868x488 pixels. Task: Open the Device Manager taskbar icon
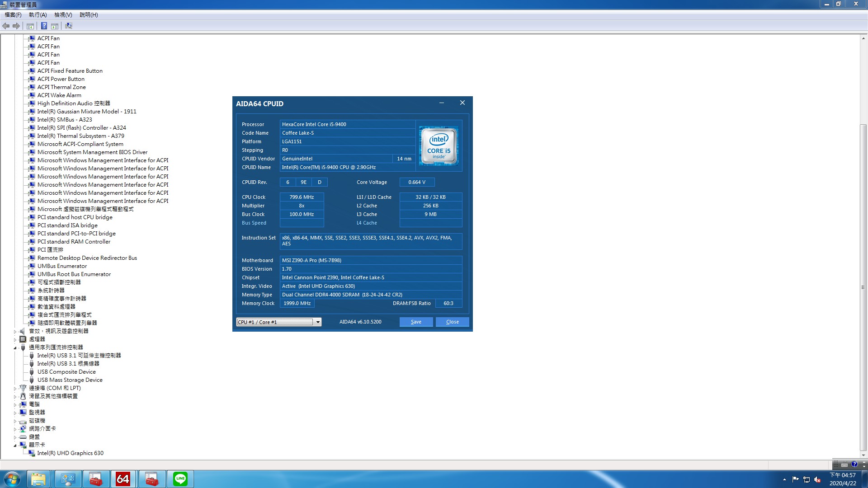68,479
